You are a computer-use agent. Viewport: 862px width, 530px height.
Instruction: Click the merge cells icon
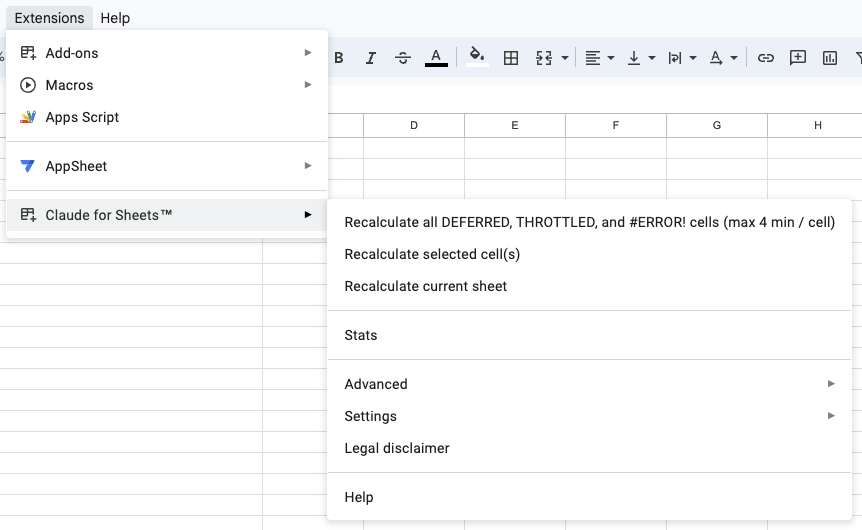tap(544, 58)
